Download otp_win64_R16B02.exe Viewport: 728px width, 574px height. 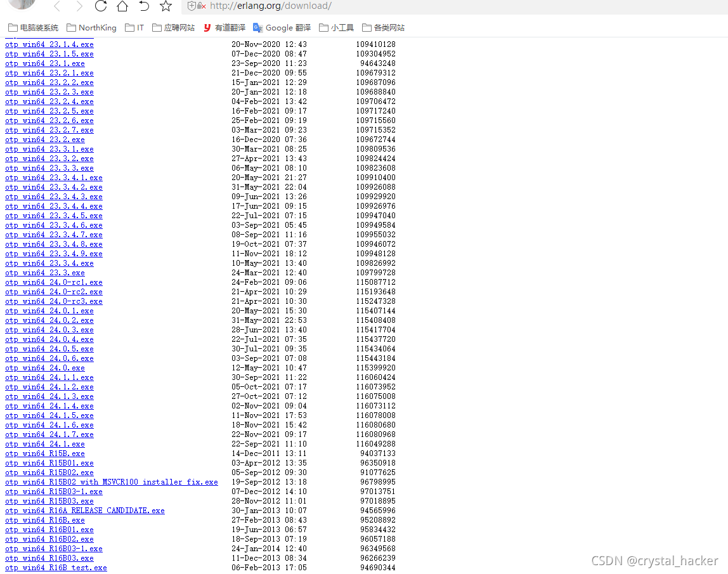pos(49,540)
